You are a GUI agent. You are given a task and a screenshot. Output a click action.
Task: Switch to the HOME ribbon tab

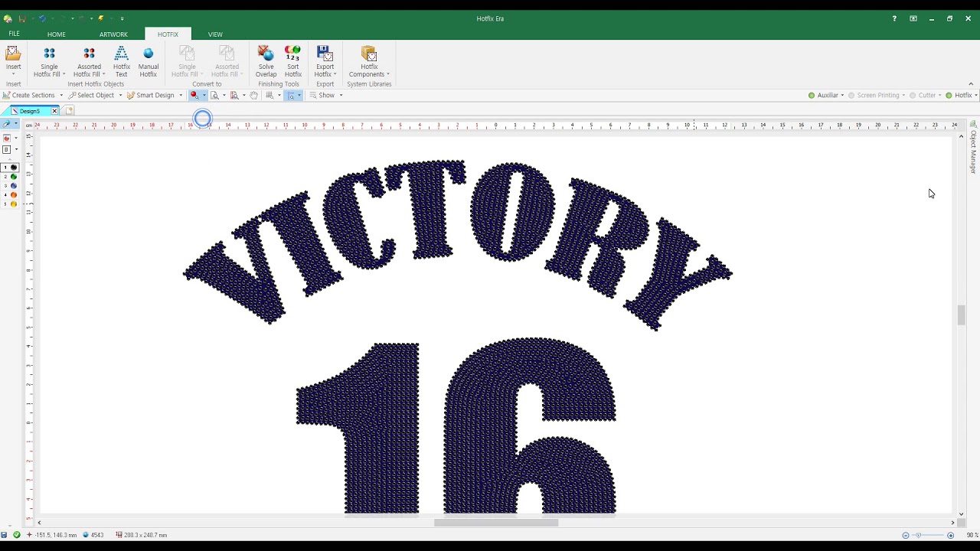pyautogui.click(x=57, y=34)
